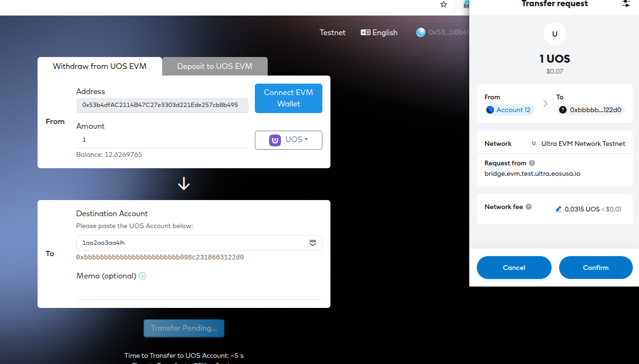
Task: Open the transfer request settings sliders icon
Action: click(x=626, y=3)
